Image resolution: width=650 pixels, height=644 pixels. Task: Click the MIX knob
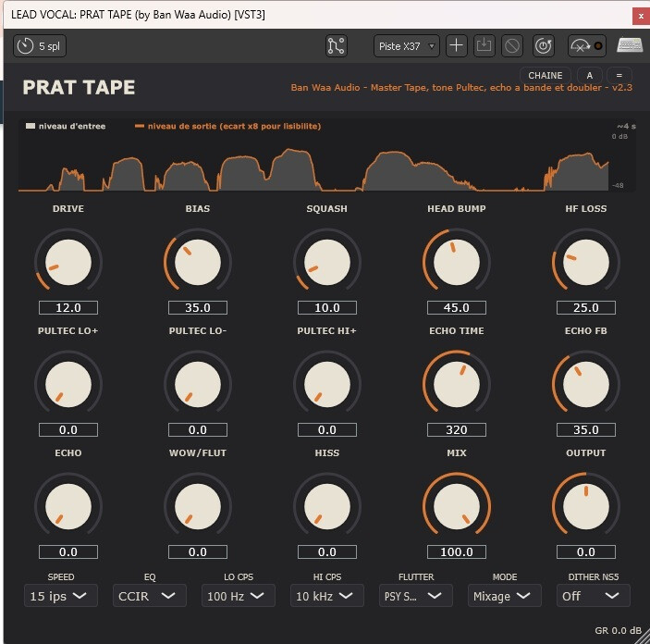[457, 506]
